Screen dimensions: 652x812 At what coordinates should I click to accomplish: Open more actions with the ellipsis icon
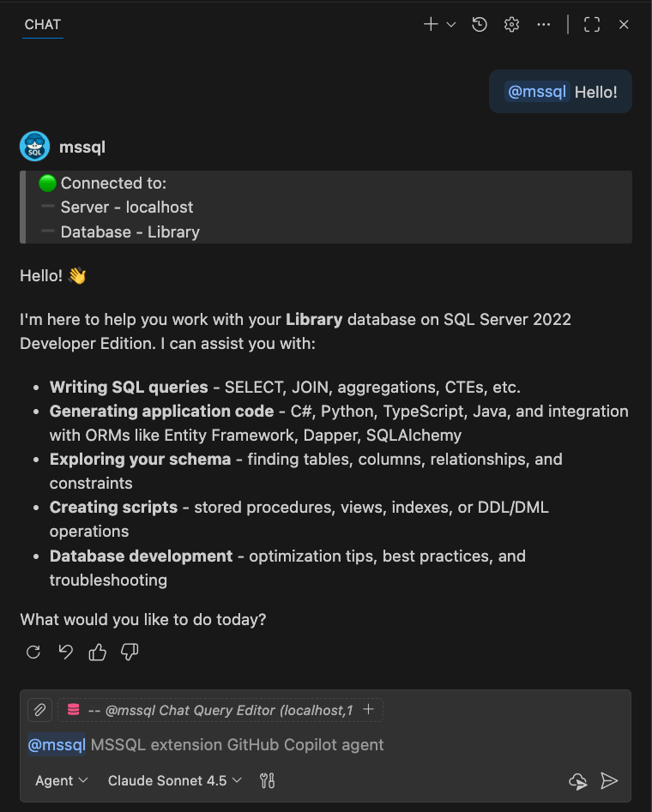point(544,24)
